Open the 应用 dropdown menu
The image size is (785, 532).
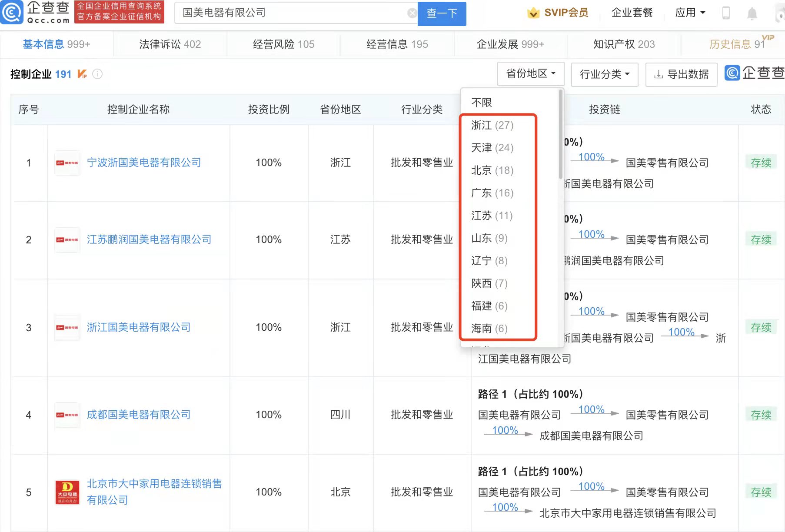(x=690, y=13)
